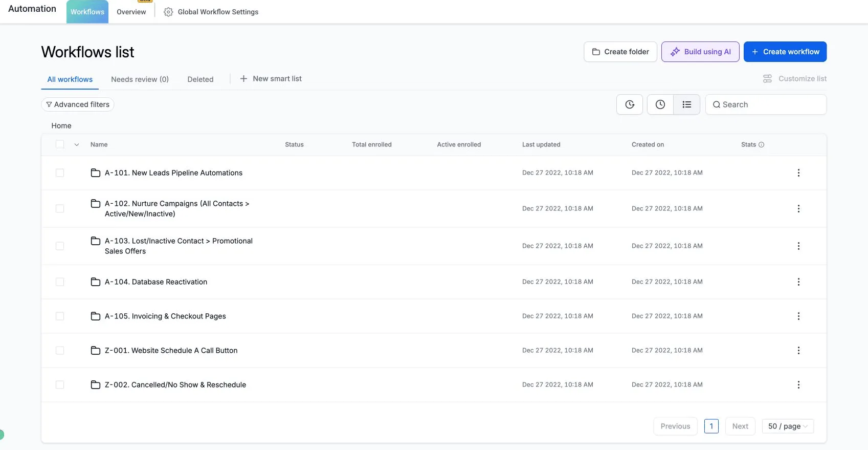Image resolution: width=868 pixels, height=450 pixels.
Task: Open the A-101 New Leads Pipeline folder icon
Action: [96, 173]
